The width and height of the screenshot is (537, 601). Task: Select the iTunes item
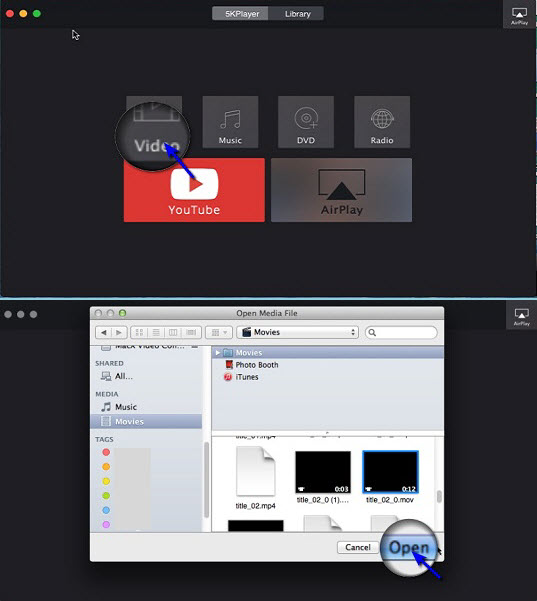pos(241,377)
